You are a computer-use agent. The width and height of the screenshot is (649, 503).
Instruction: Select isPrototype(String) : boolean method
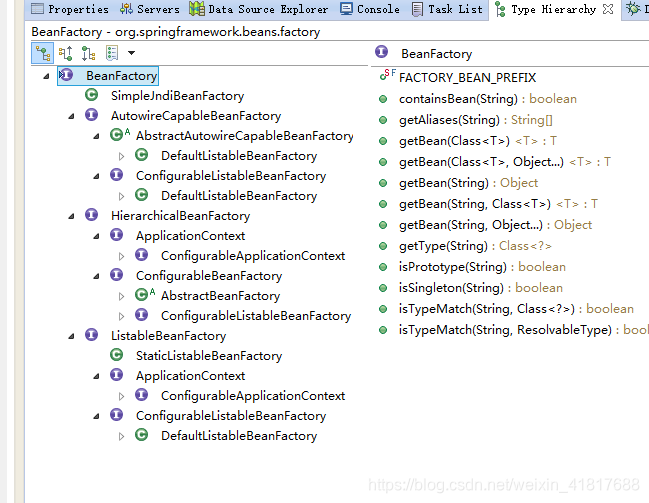(x=482, y=267)
